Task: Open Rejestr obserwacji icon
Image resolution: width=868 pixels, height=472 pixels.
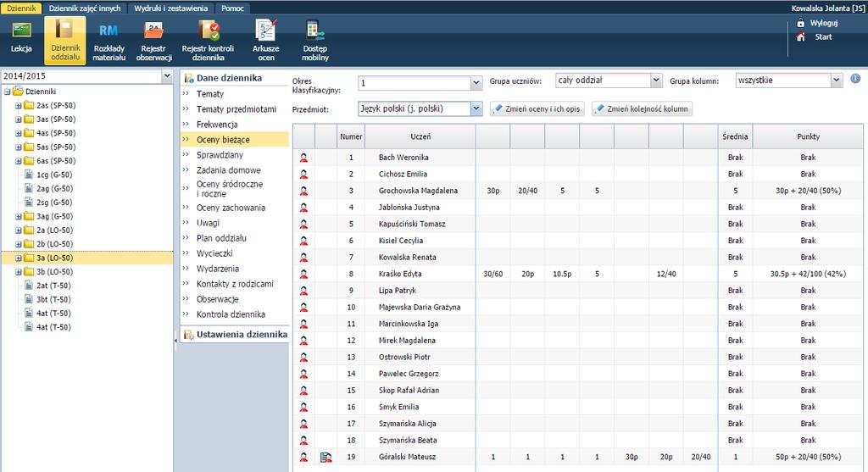Action: point(153,30)
